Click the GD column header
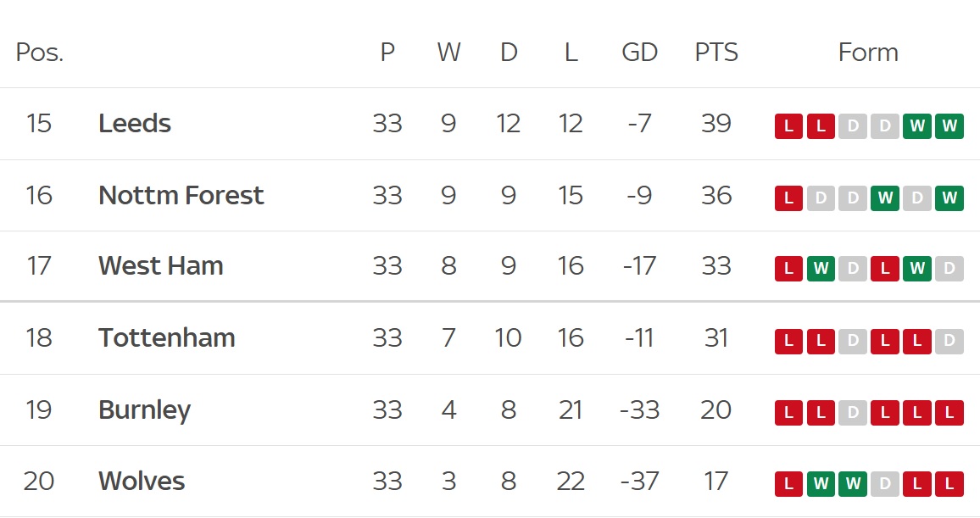Screen dimensions: 980x518 pyautogui.click(x=639, y=53)
